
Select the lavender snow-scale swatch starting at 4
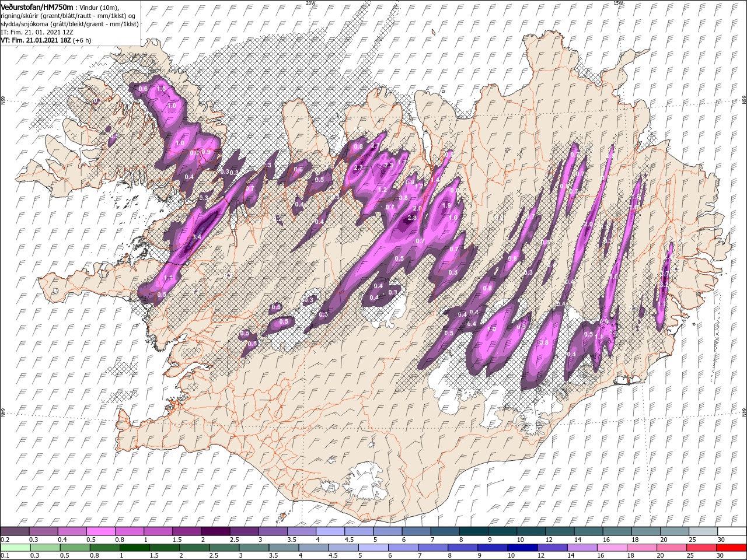pos(330,531)
